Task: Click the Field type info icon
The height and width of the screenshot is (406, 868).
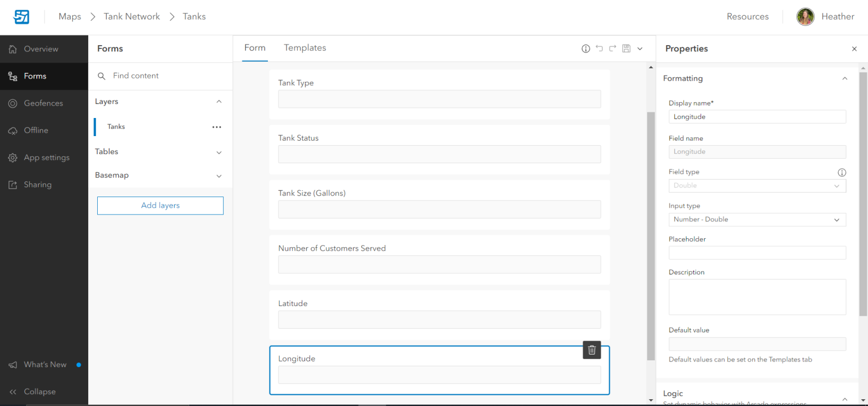Action: pyautogui.click(x=841, y=172)
